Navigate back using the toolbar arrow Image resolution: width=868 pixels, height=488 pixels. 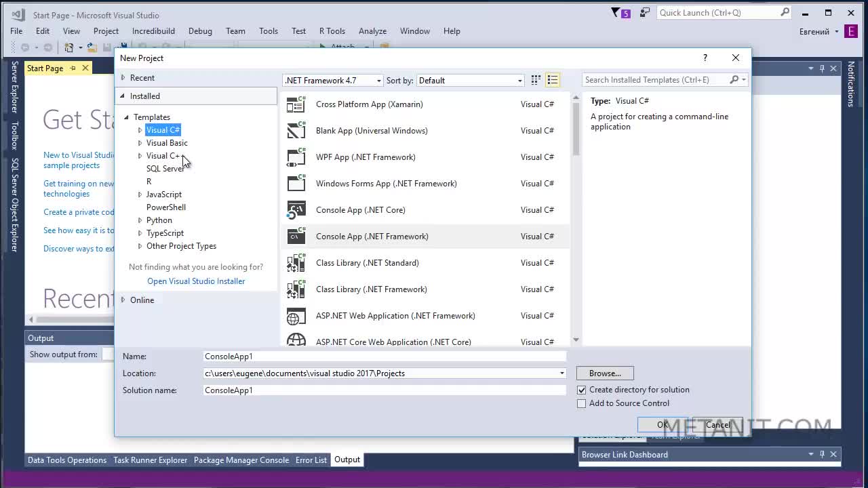tap(25, 47)
